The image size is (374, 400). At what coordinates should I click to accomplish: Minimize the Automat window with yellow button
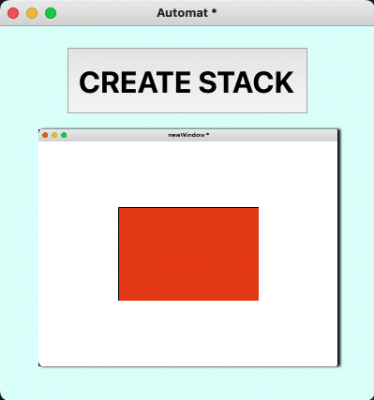pos(32,13)
